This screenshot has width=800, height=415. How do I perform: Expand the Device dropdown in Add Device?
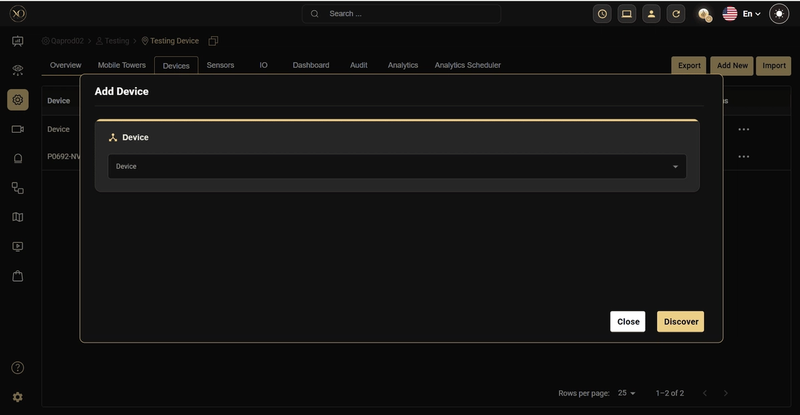click(x=397, y=166)
